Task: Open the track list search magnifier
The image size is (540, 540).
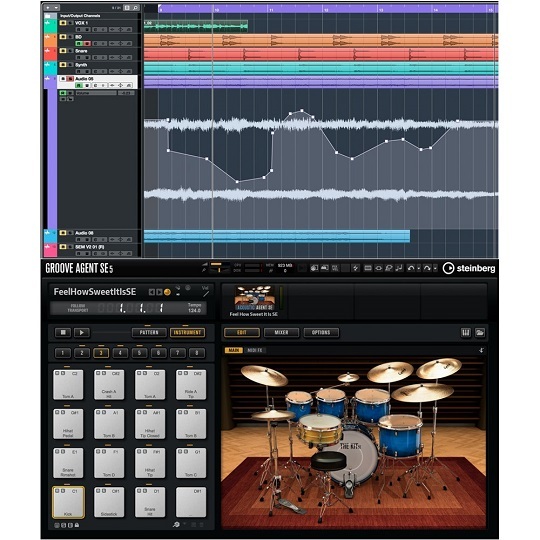Action: pyautogui.click(x=135, y=7)
